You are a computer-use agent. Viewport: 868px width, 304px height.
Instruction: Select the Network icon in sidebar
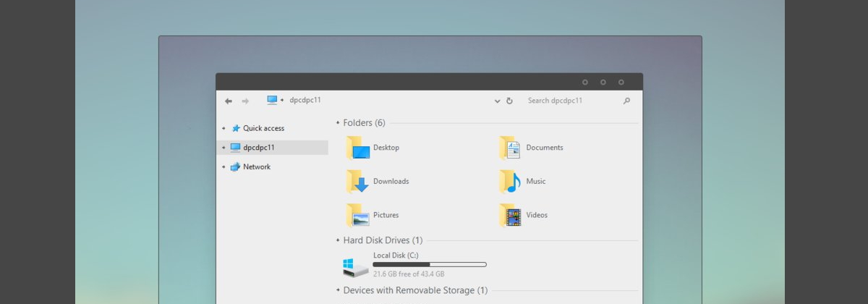click(x=235, y=166)
